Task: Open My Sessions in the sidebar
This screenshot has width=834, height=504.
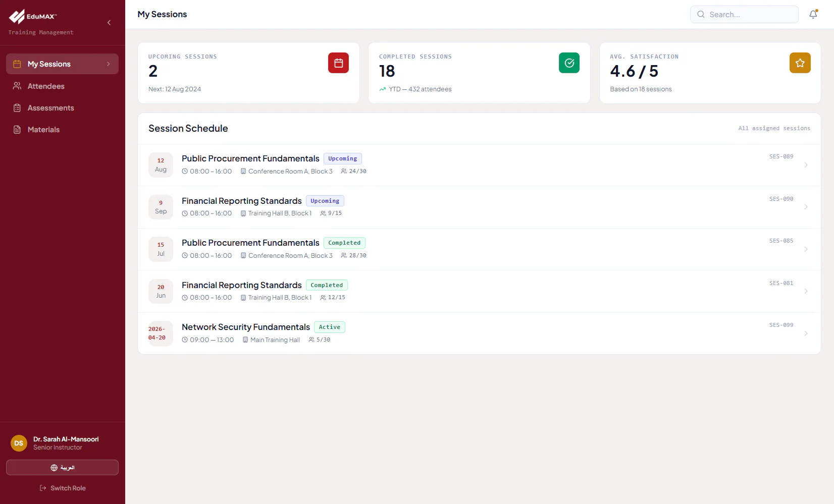Action: click(x=62, y=64)
